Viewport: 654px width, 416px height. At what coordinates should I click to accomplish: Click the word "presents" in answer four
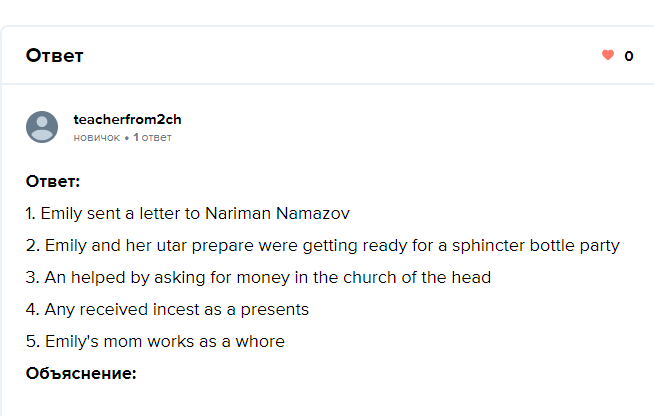point(275,310)
